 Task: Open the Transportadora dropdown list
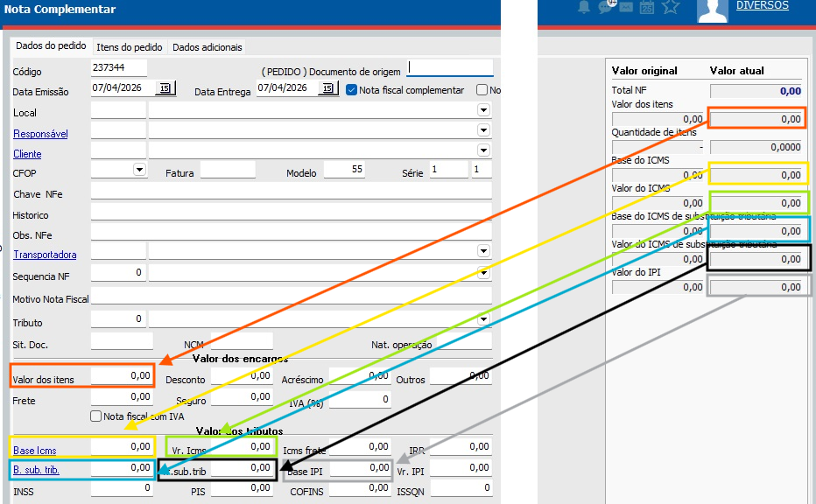tap(482, 251)
